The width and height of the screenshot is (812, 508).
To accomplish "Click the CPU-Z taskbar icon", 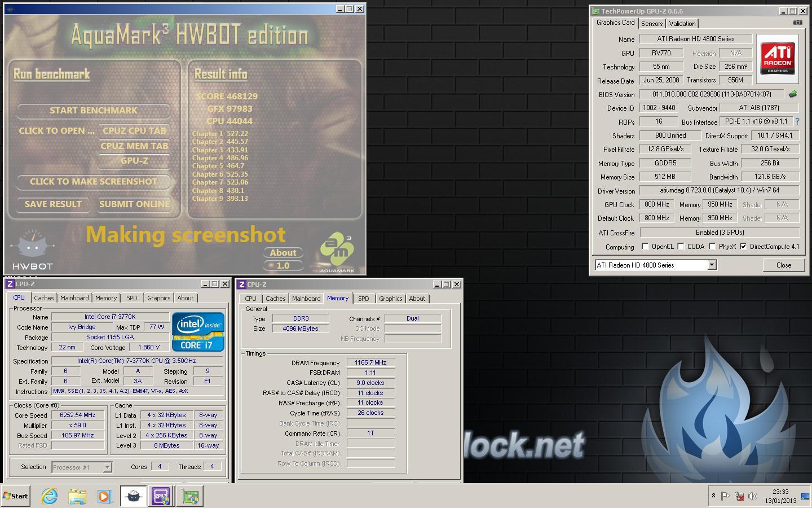I will (161, 496).
